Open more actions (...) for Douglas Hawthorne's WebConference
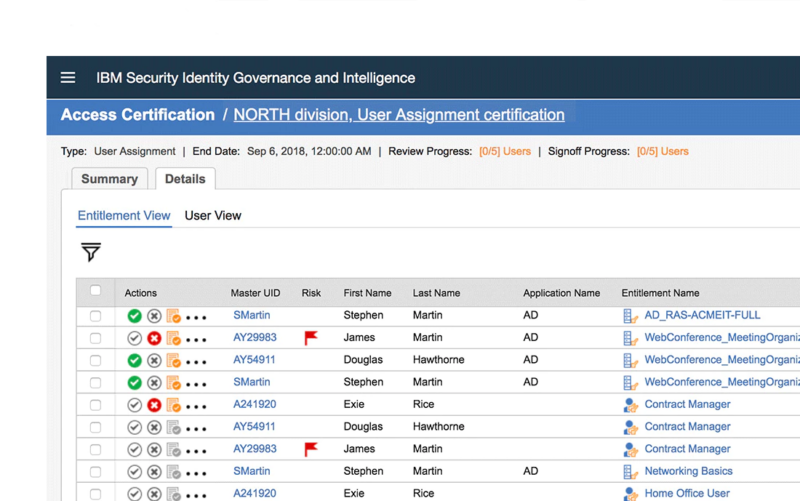800x501 pixels. click(196, 362)
